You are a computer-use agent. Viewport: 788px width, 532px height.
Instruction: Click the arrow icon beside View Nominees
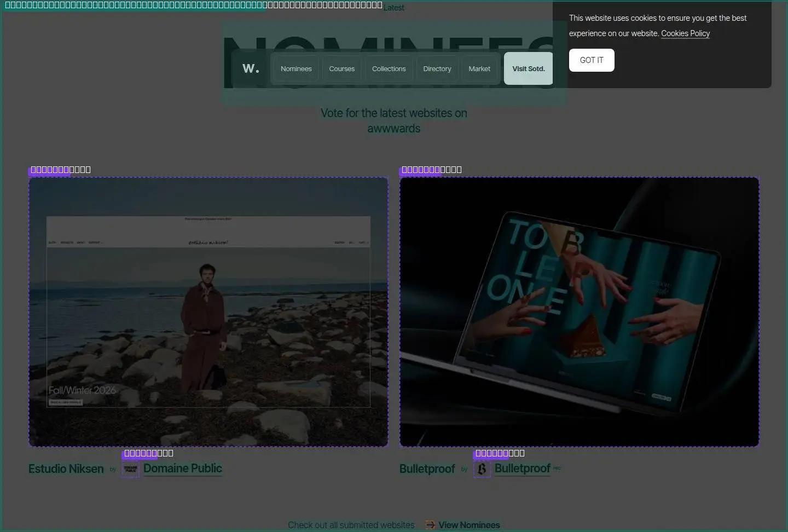point(431,525)
